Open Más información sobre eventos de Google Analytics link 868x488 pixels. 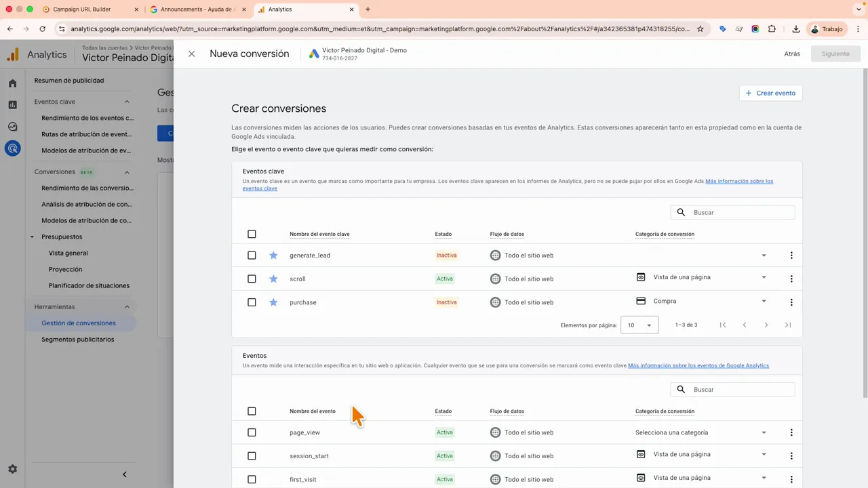(x=698, y=365)
